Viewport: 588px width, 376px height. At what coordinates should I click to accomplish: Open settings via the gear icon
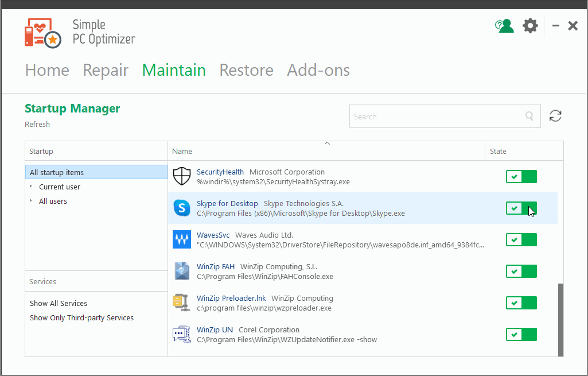click(x=530, y=26)
